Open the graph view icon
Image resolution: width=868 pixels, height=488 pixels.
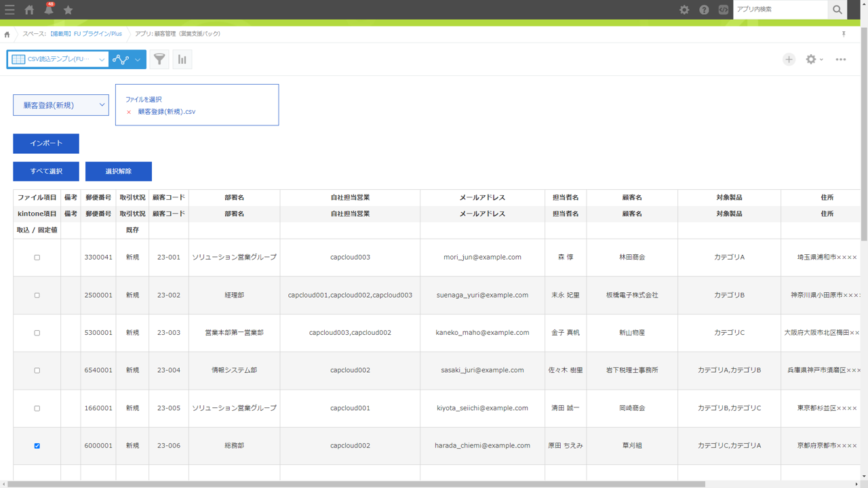121,59
